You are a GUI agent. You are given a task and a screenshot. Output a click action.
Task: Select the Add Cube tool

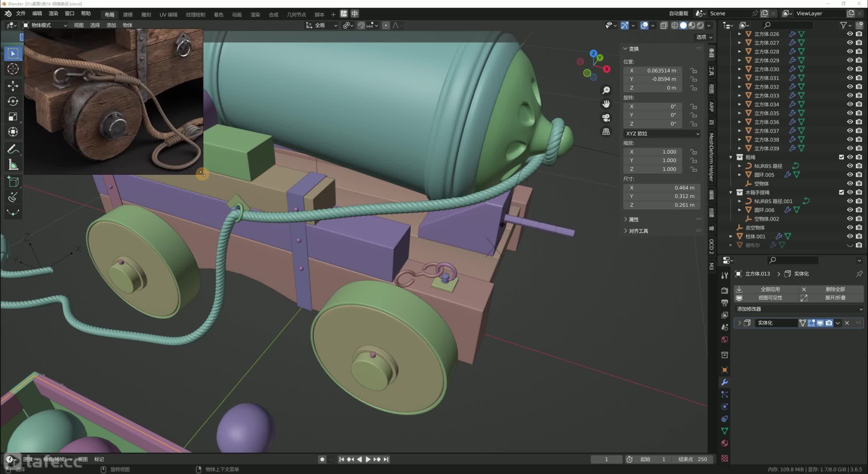(13, 182)
